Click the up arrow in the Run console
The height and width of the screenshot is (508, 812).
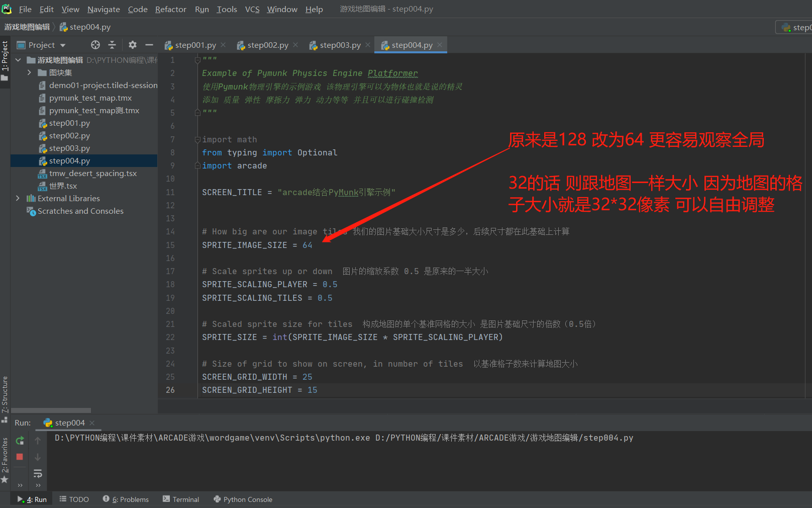pos(38,441)
